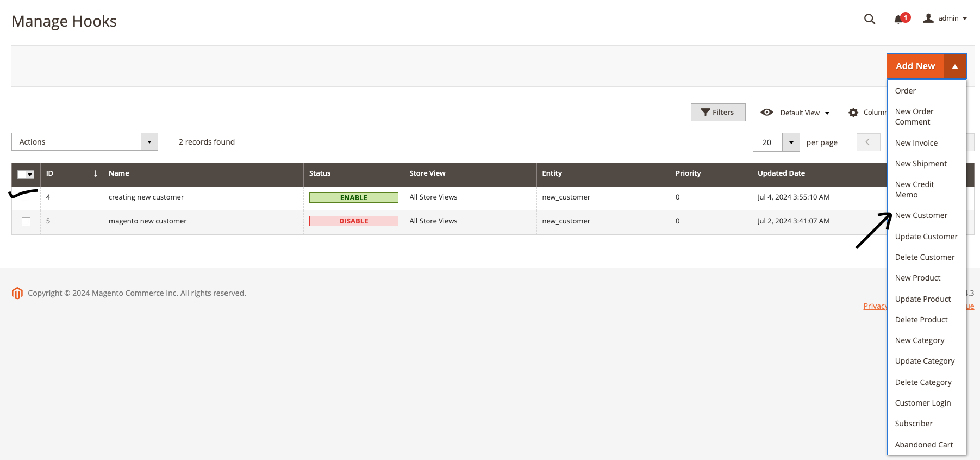Open the notifications bell icon

point(898,19)
